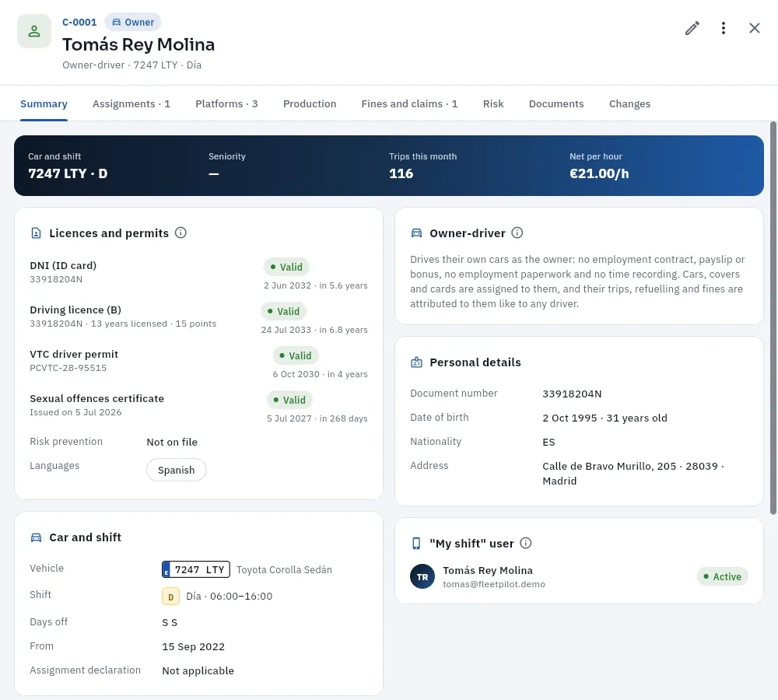
Task: Open the Platforms tab
Action: (x=226, y=103)
